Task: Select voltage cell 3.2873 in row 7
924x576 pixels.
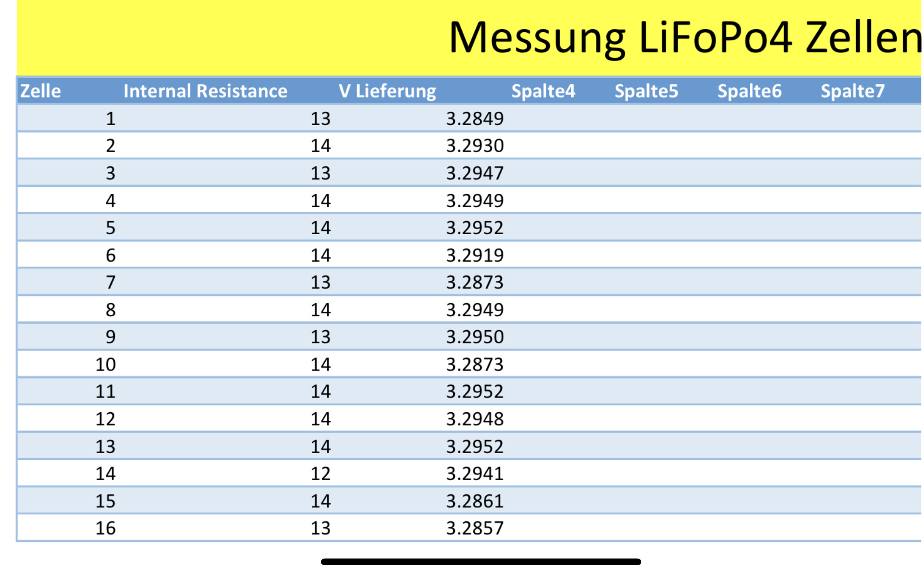Action: coord(475,282)
